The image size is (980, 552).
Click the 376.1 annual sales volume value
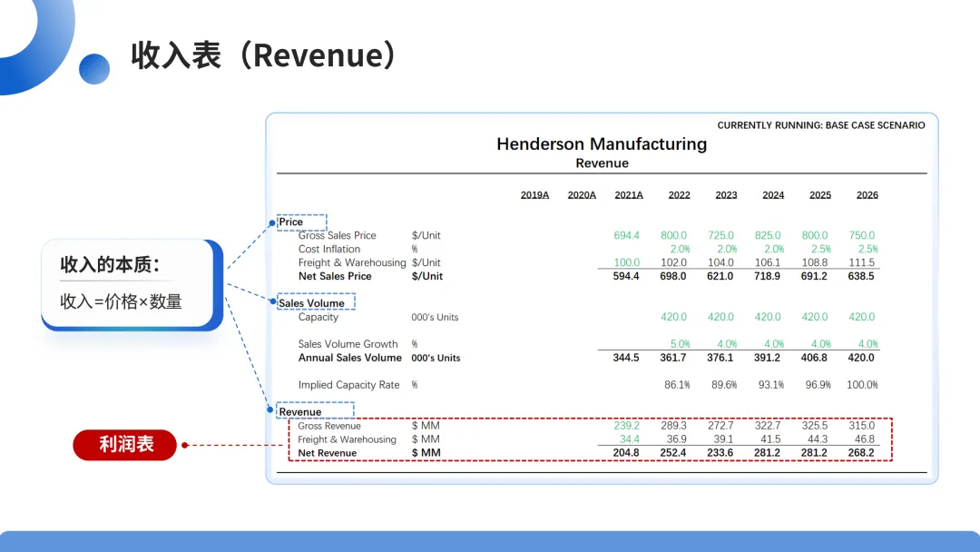(x=720, y=359)
